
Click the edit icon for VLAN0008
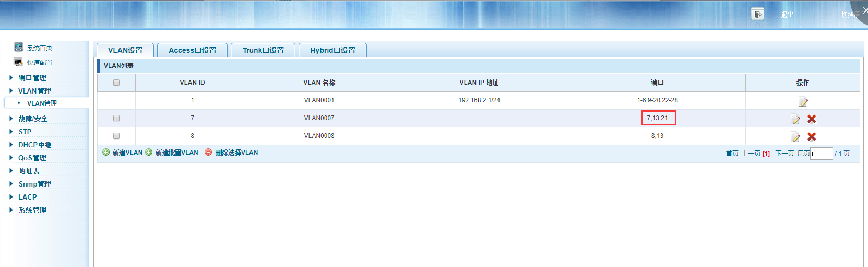tap(795, 137)
